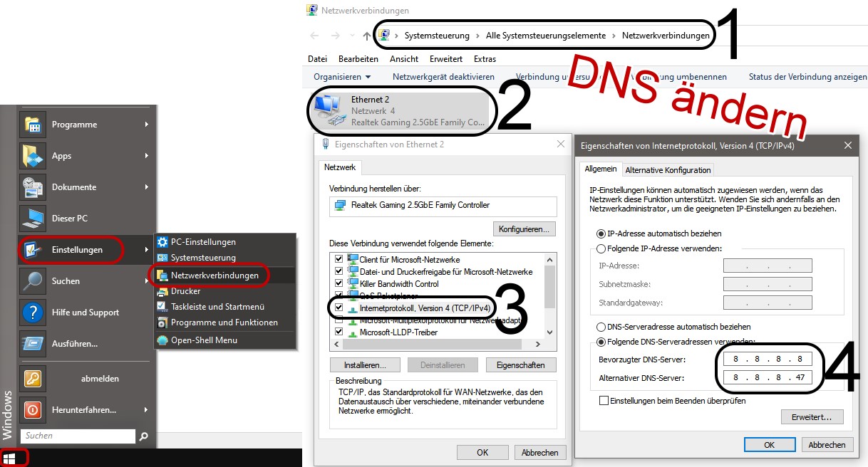
Task: Expand the Apps submenu arrow
Action: point(147,156)
